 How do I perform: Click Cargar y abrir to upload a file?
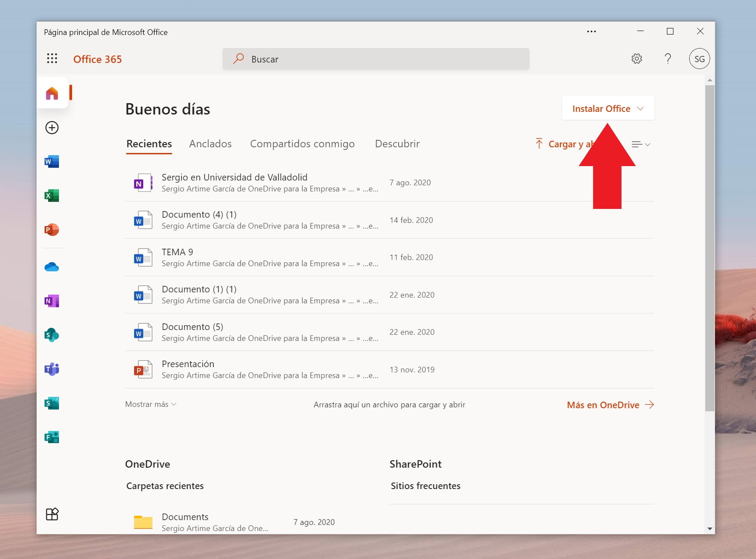click(564, 144)
